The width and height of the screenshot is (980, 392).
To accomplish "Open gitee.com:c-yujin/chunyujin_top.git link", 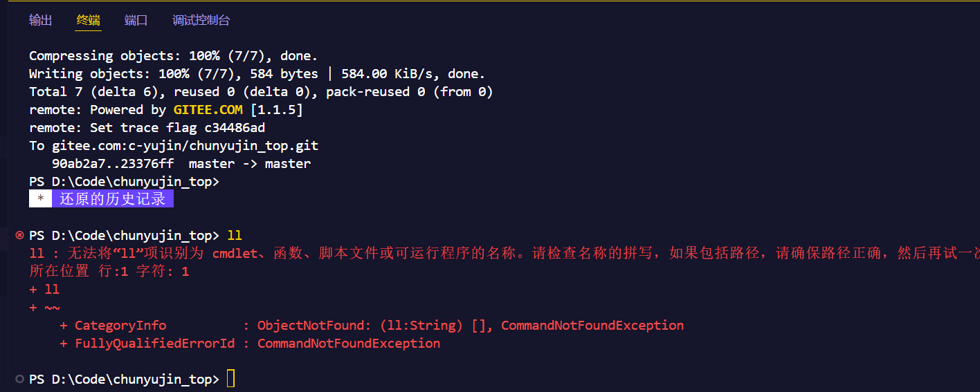I will point(185,146).
